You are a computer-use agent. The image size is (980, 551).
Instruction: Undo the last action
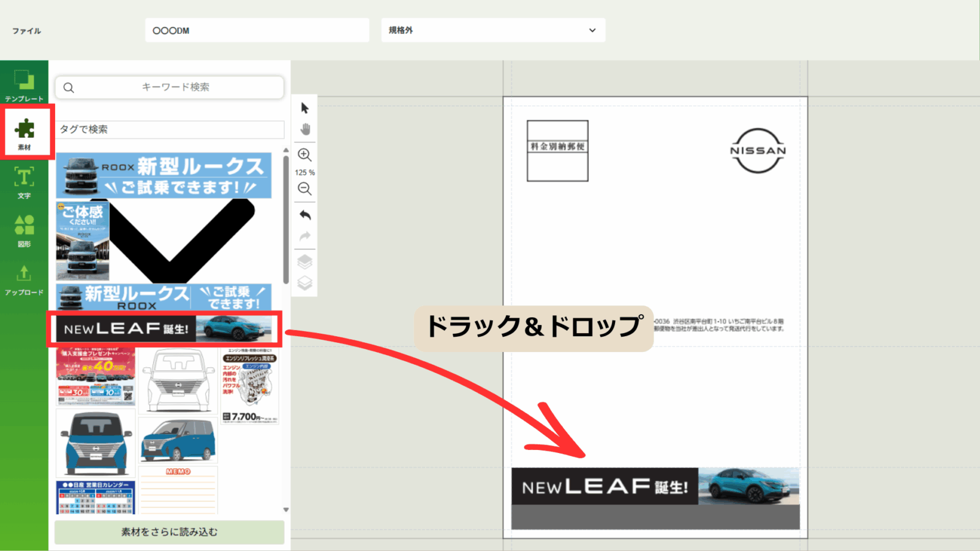(x=304, y=215)
